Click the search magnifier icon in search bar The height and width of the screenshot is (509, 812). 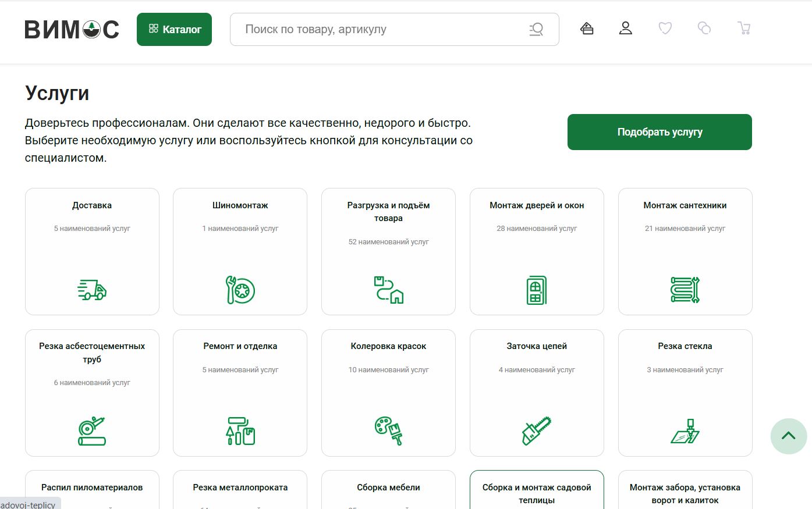[x=536, y=29]
